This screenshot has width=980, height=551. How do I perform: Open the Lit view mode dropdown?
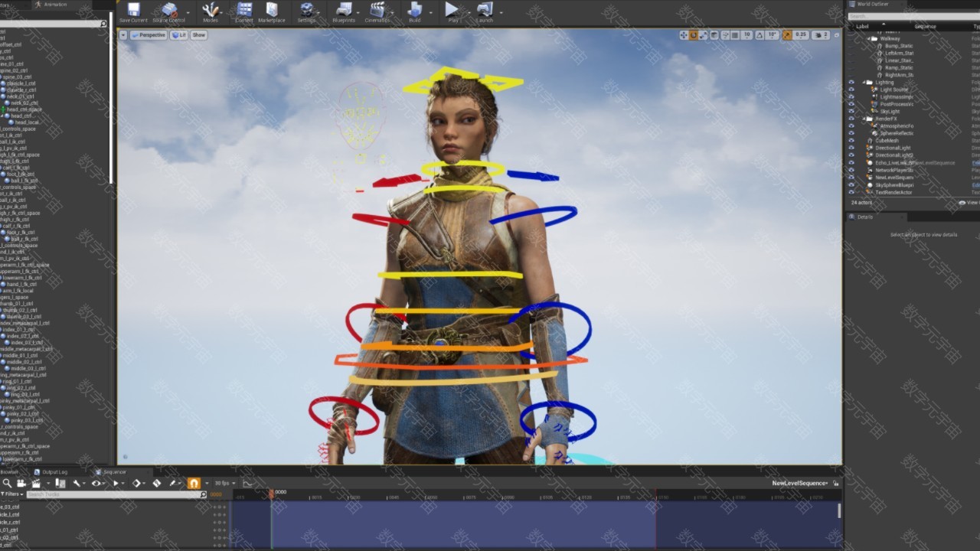click(178, 35)
